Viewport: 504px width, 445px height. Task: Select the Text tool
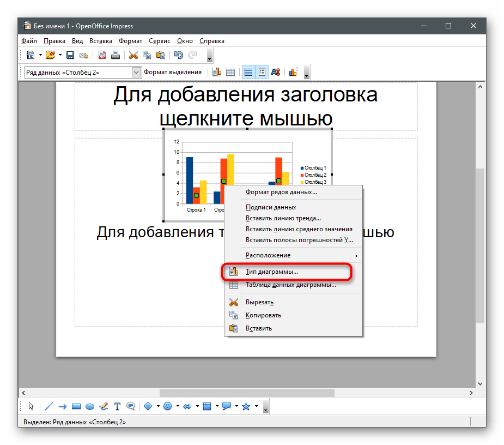click(117, 406)
